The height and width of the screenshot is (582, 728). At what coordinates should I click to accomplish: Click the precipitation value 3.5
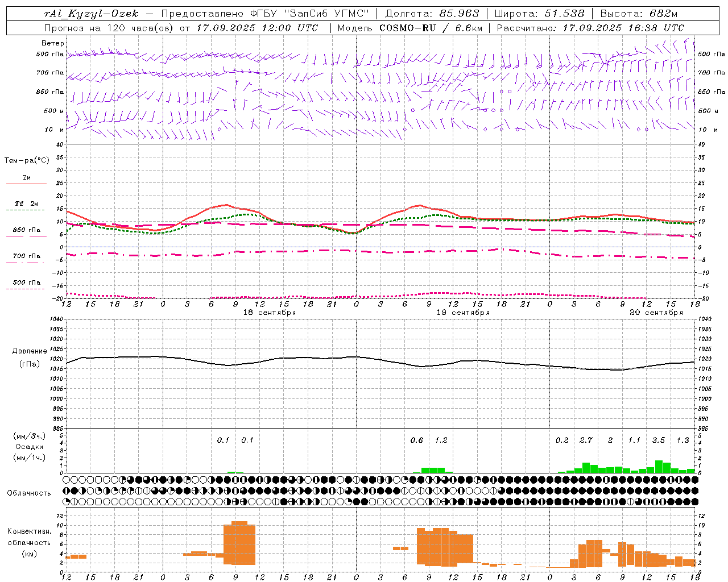pos(659,440)
